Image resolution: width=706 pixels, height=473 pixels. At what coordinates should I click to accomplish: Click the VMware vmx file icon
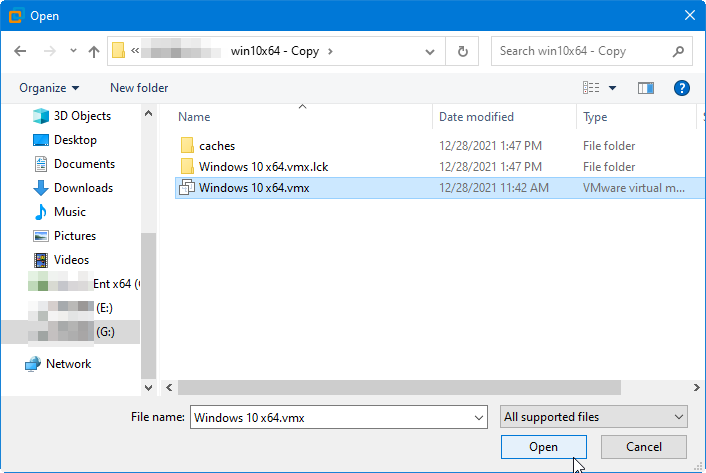tap(187, 187)
